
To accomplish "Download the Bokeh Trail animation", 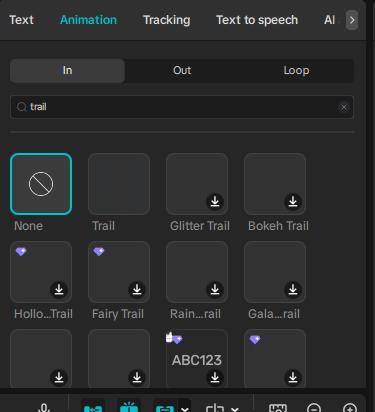I will click(293, 201).
